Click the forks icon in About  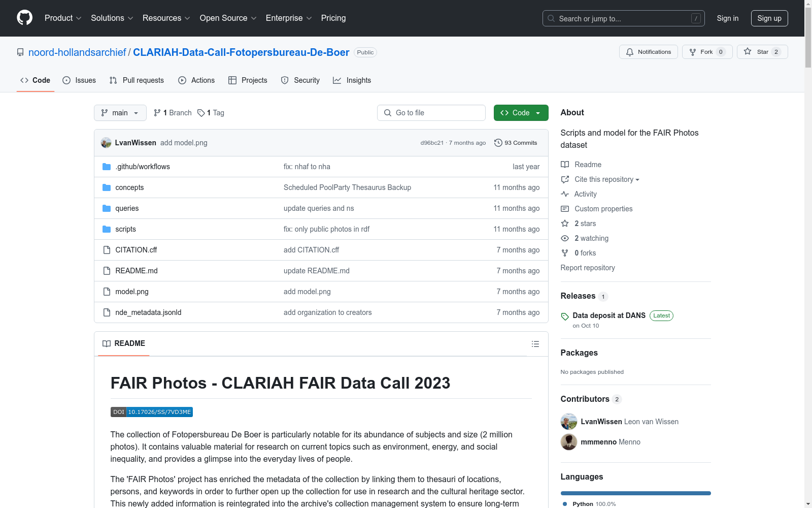click(565, 253)
